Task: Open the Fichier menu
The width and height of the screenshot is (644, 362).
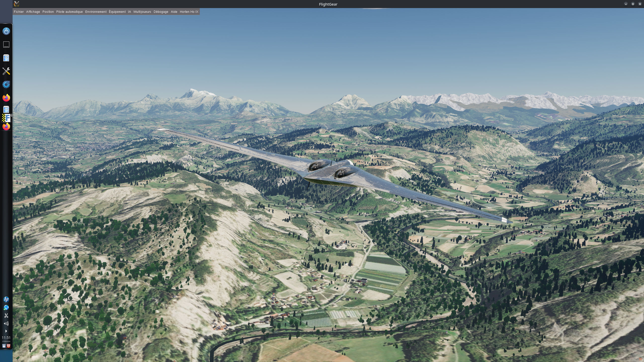Action: point(19,12)
